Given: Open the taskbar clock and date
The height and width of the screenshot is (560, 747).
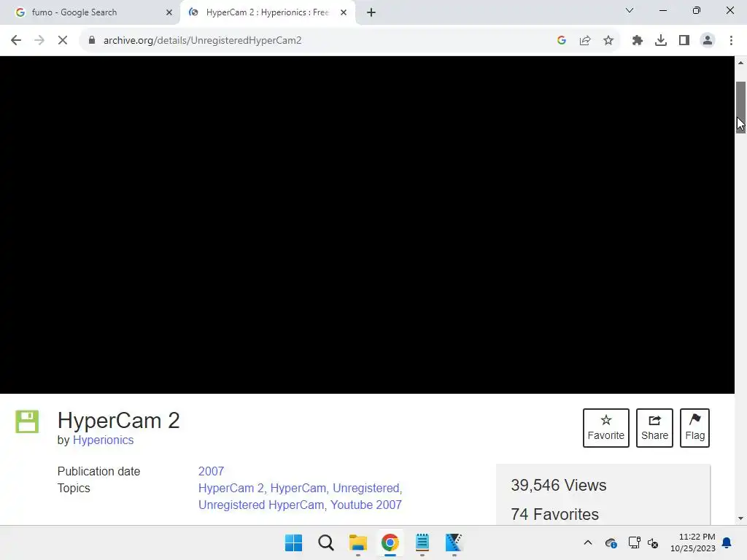Looking at the screenshot, I should point(693,542).
